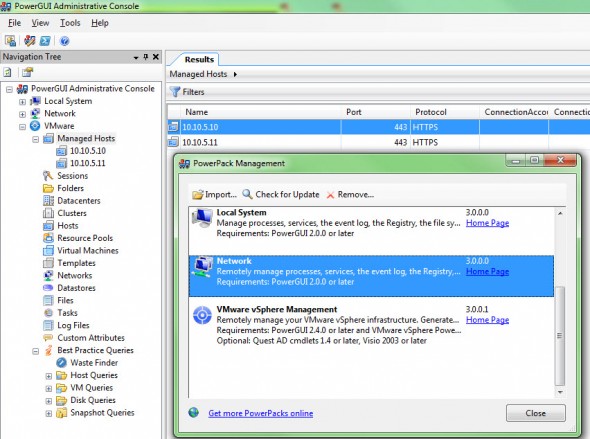Collapse the Managed Hosts tree node
Screen dimensions: 590x439
point(35,140)
